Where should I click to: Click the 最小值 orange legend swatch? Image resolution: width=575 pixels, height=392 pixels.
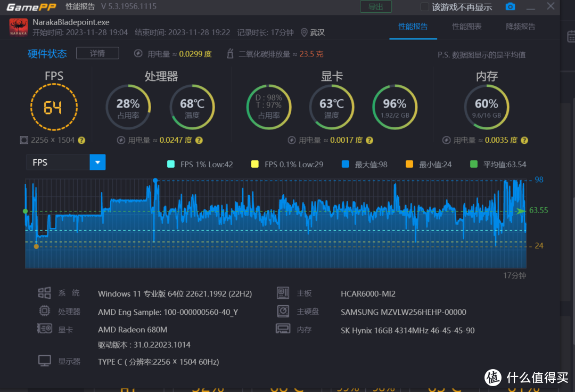pos(409,164)
